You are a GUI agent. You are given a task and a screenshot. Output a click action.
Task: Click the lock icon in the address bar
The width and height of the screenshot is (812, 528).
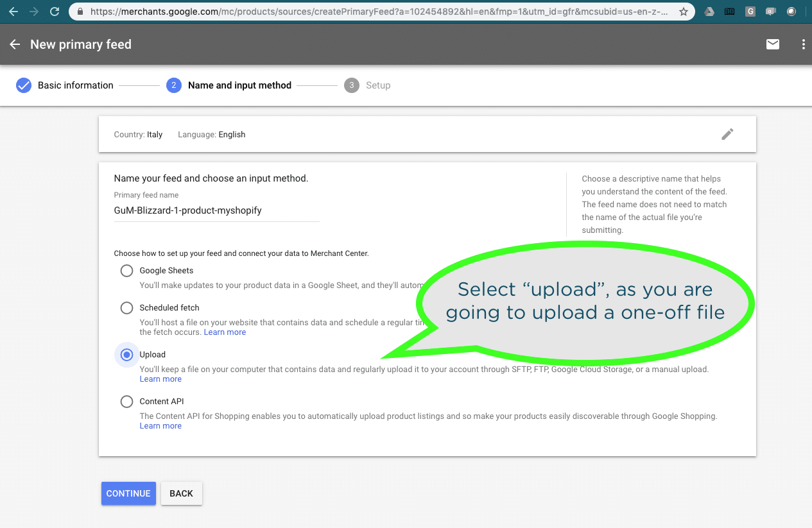(x=80, y=12)
